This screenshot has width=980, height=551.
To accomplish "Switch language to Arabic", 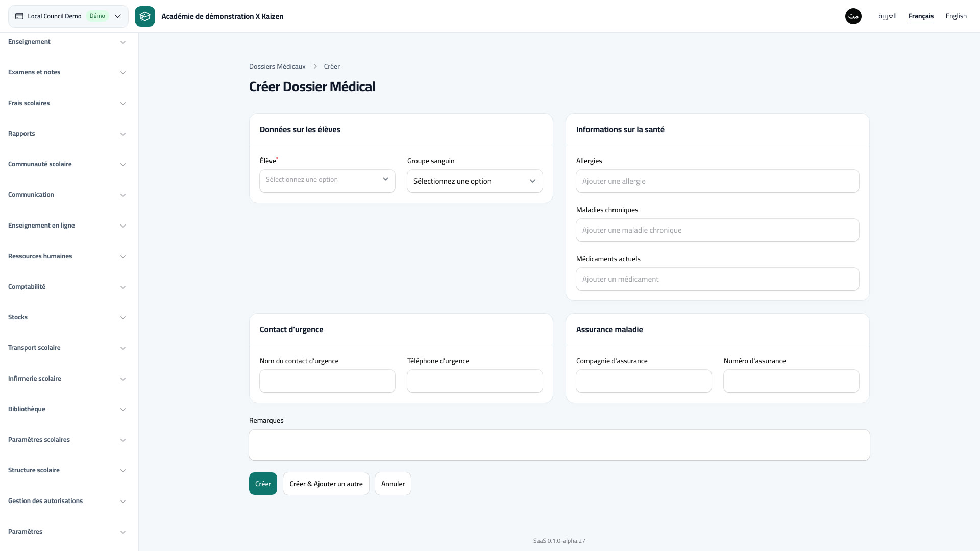I will pos(888,16).
